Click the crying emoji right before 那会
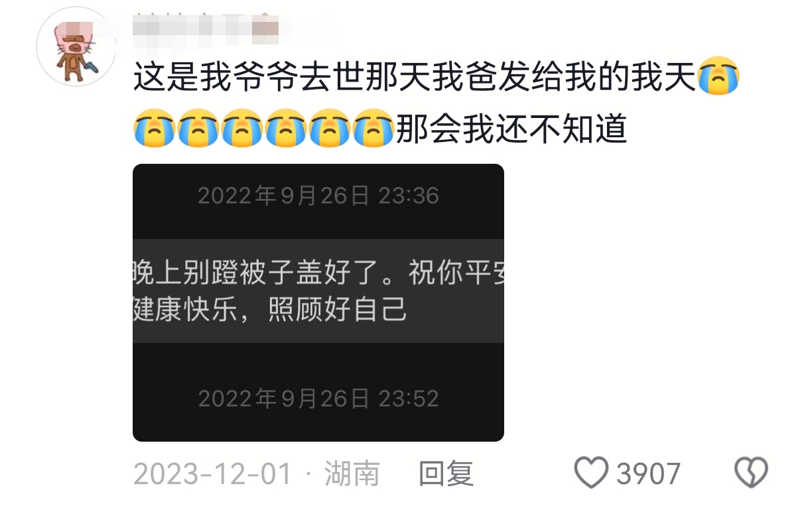Screen dimensions: 812x508 point(373,128)
